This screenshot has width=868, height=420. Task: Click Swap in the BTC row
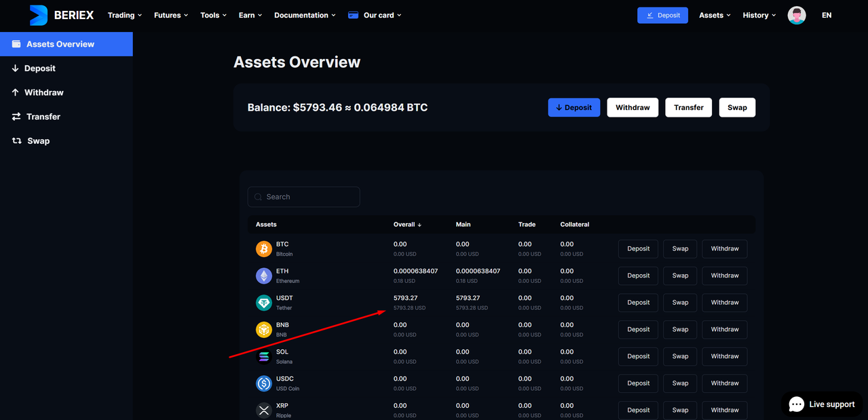tap(680, 249)
